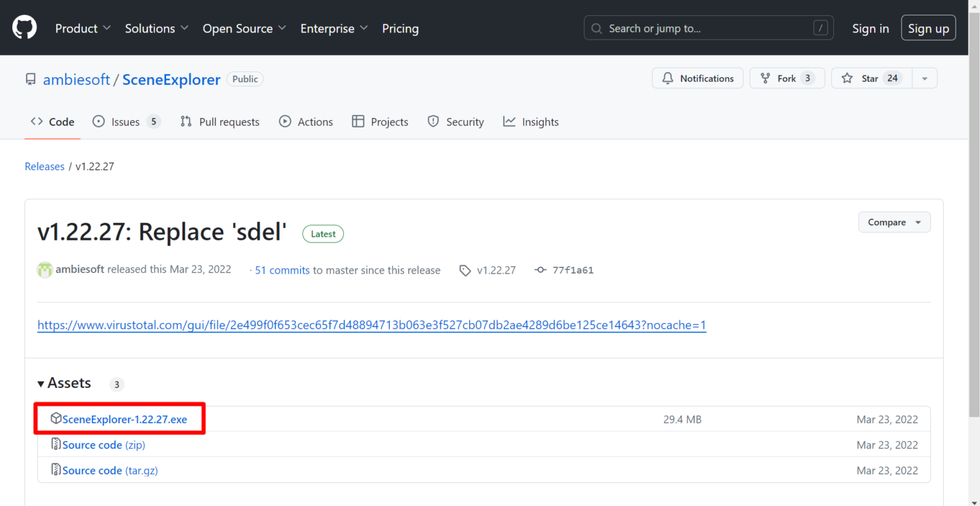Click the tag icon beside v1.22.27
Screen dimensions: 980x506
point(465,270)
